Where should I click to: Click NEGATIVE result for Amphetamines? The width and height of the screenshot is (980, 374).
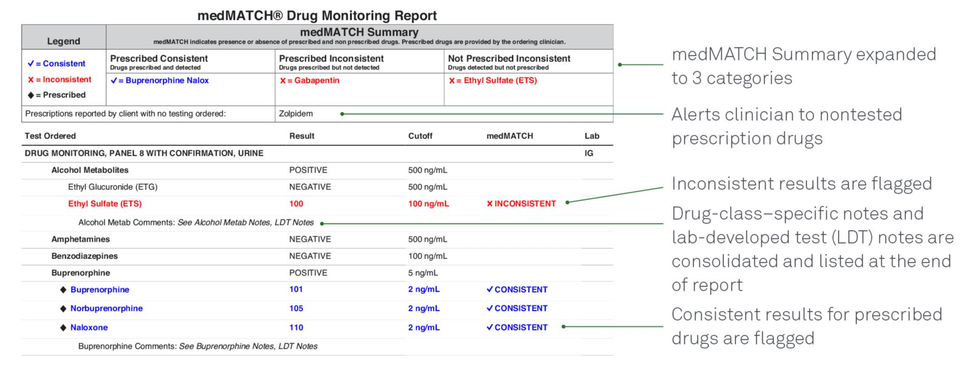coord(310,239)
